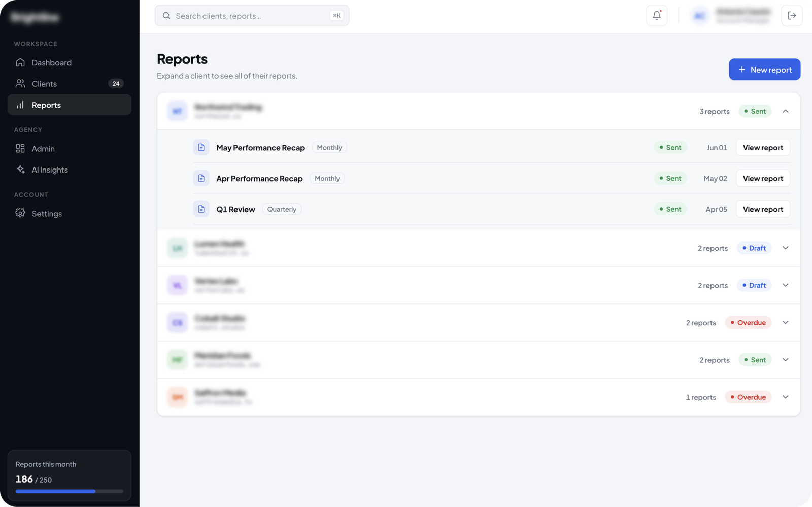Select Reports in sidebar

pos(70,105)
